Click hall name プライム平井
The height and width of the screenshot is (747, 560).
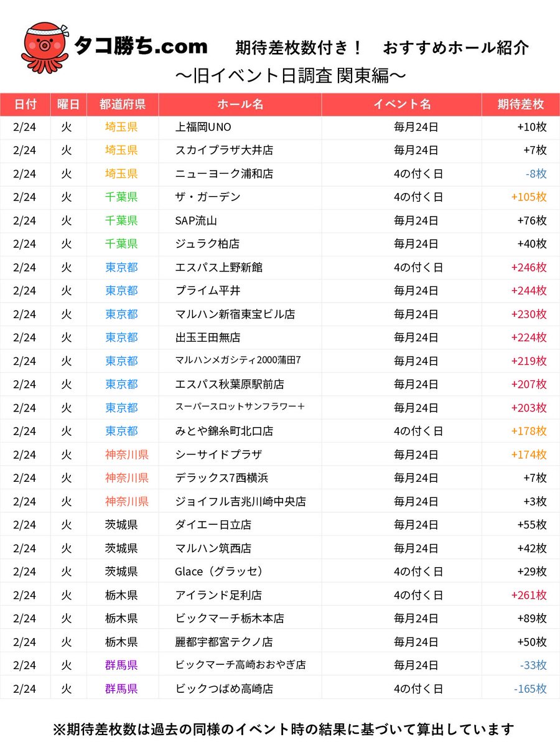tap(208, 291)
